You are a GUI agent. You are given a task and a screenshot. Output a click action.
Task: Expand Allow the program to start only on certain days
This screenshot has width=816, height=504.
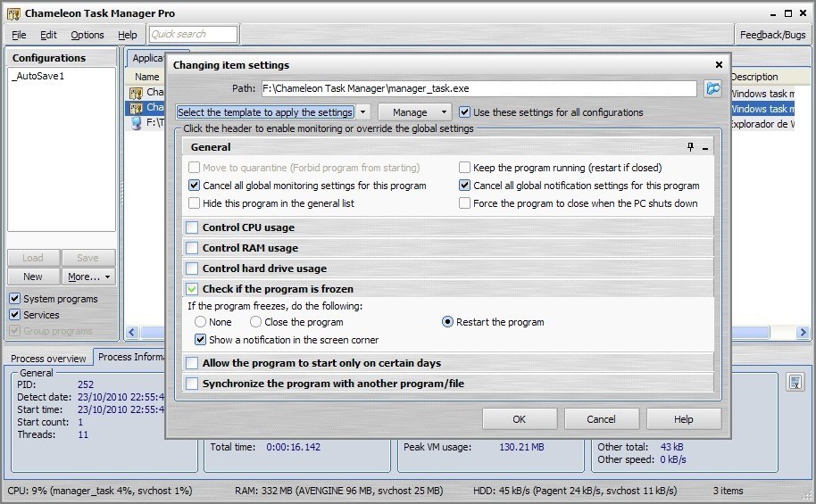(x=447, y=363)
